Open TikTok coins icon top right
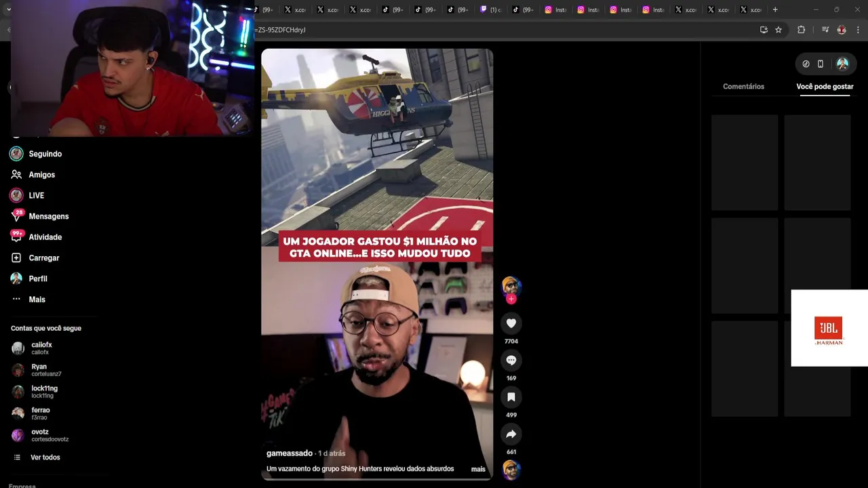The image size is (868, 488). 806,64
